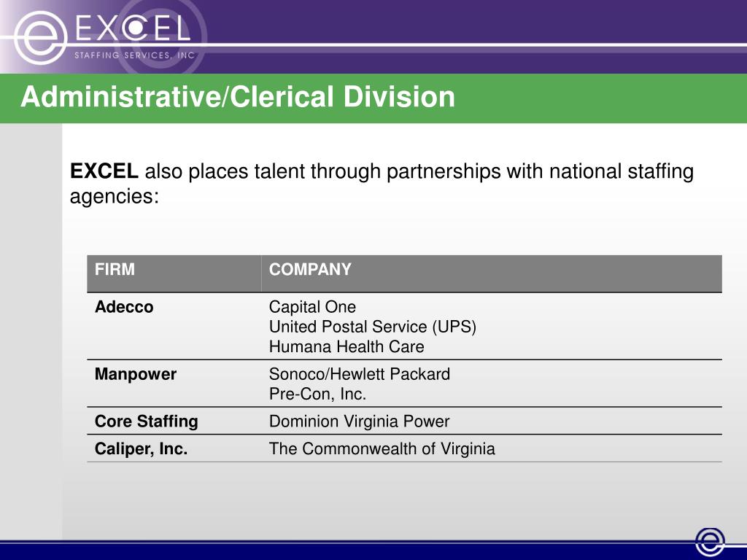Select the Dominion Virginia Power entry

(x=359, y=421)
